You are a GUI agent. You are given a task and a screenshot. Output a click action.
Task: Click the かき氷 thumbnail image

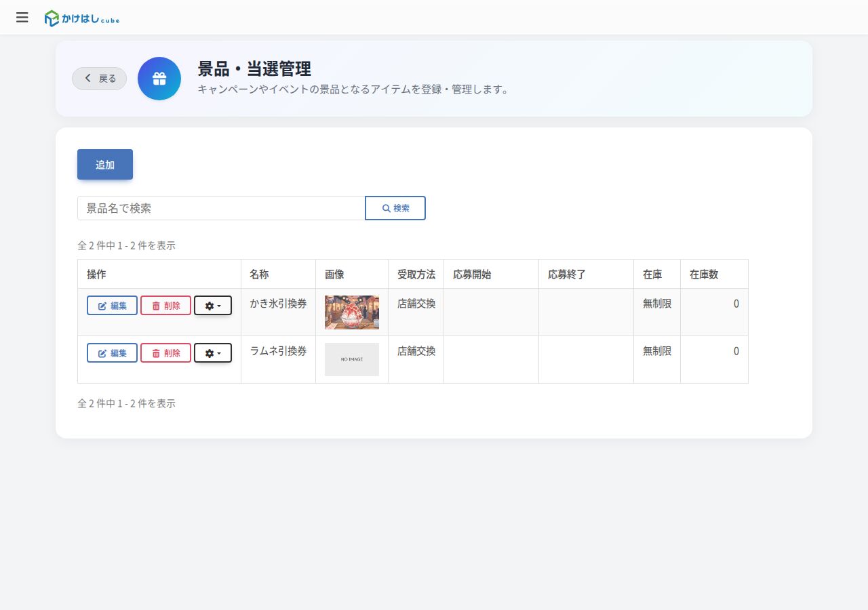pos(352,312)
